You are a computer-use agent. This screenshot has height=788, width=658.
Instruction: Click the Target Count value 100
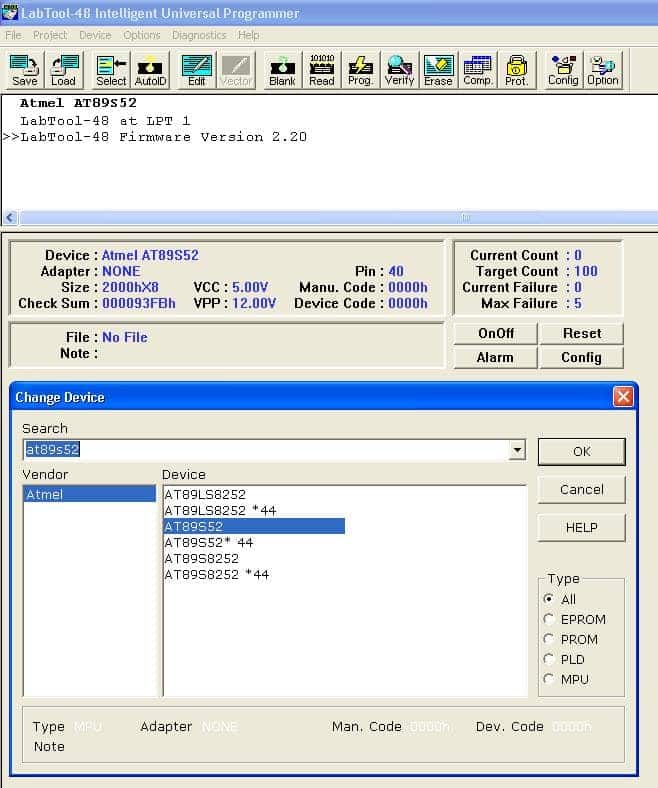[586, 271]
